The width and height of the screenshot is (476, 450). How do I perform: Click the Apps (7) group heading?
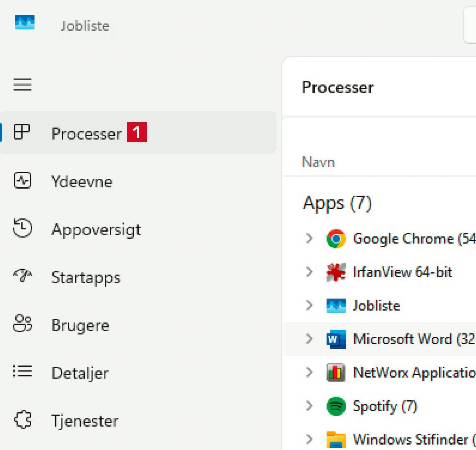pyautogui.click(x=337, y=203)
